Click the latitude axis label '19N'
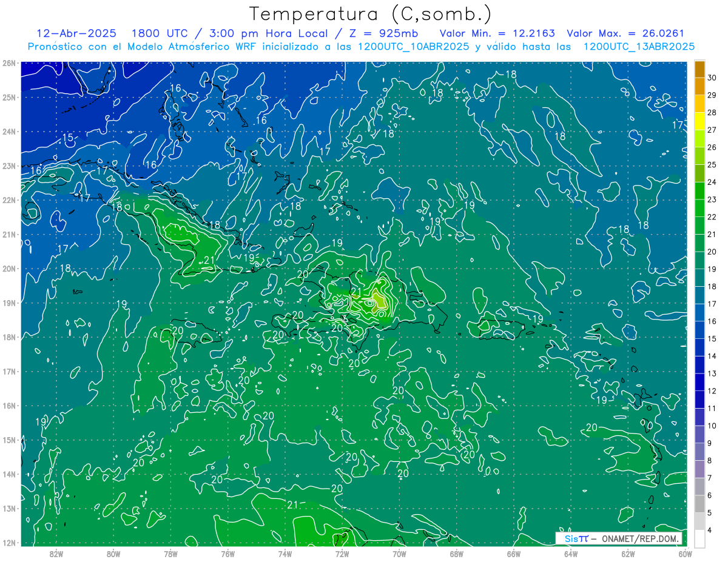Image resolution: width=728 pixels, height=562 pixels. coord(8,303)
